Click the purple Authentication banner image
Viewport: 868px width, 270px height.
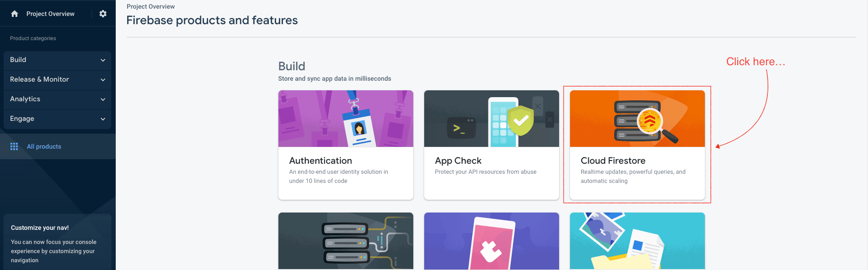click(345, 118)
